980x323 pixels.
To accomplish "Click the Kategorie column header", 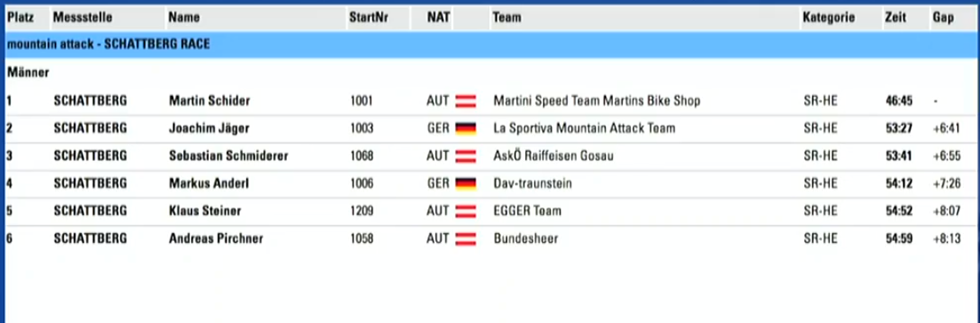I will (829, 18).
